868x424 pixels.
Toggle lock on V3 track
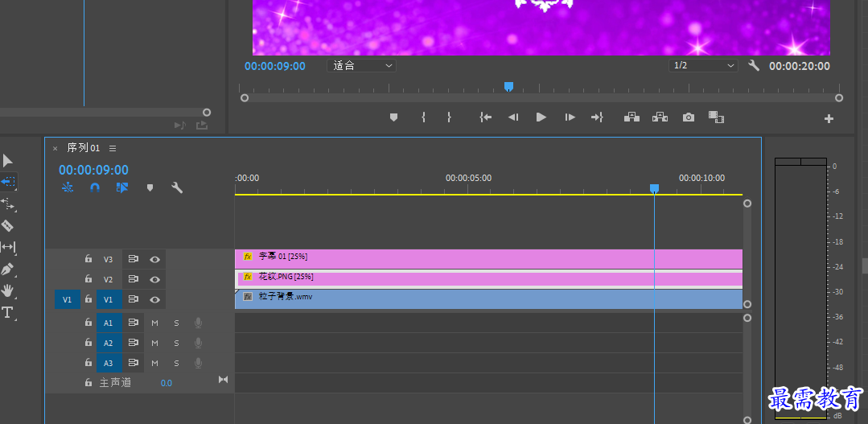(x=88, y=258)
